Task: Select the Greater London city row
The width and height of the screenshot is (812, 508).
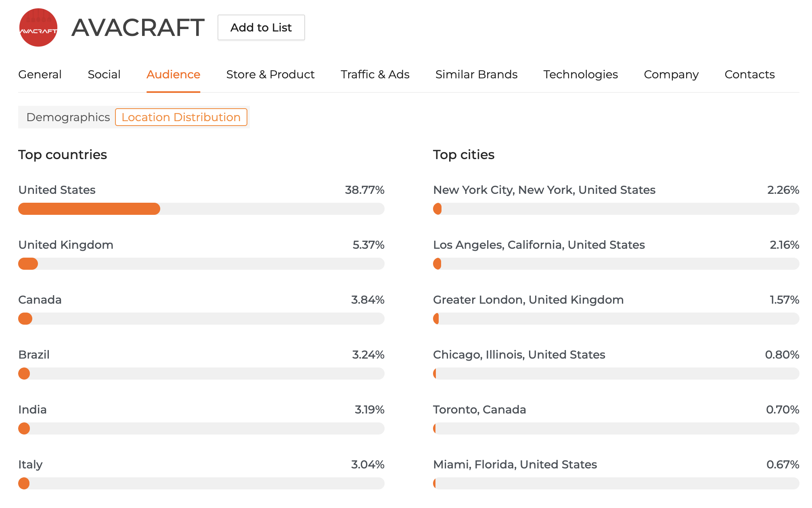Action: pos(527,300)
